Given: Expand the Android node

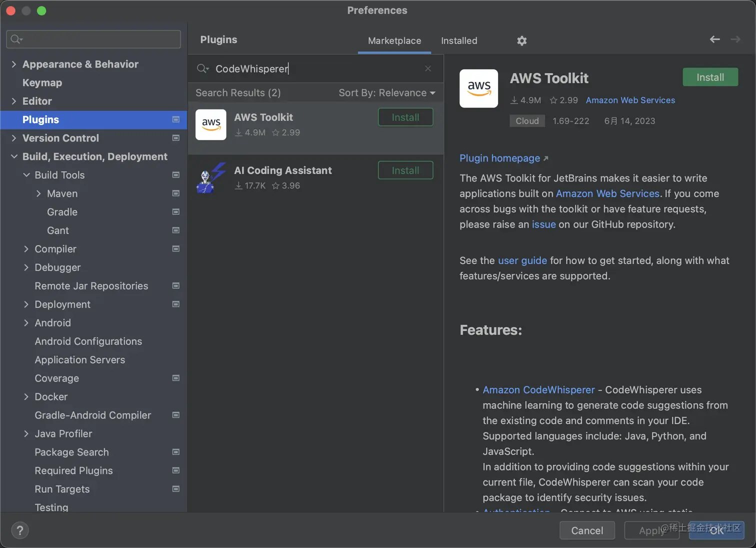Looking at the screenshot, I should 26,323.
